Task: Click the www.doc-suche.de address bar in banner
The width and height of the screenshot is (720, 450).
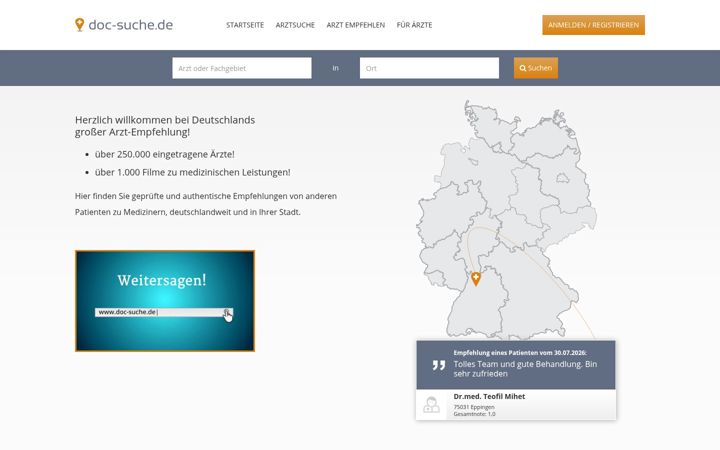Action: [x=164, y=312]
